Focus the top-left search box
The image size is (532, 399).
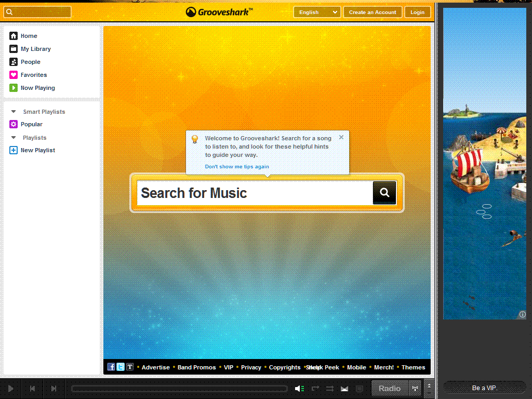(37, 12)
